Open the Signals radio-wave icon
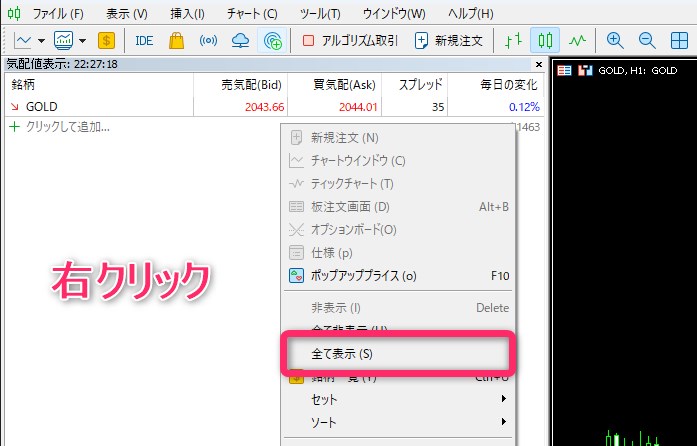Screen dimensions: 697x446 [208, 41]
